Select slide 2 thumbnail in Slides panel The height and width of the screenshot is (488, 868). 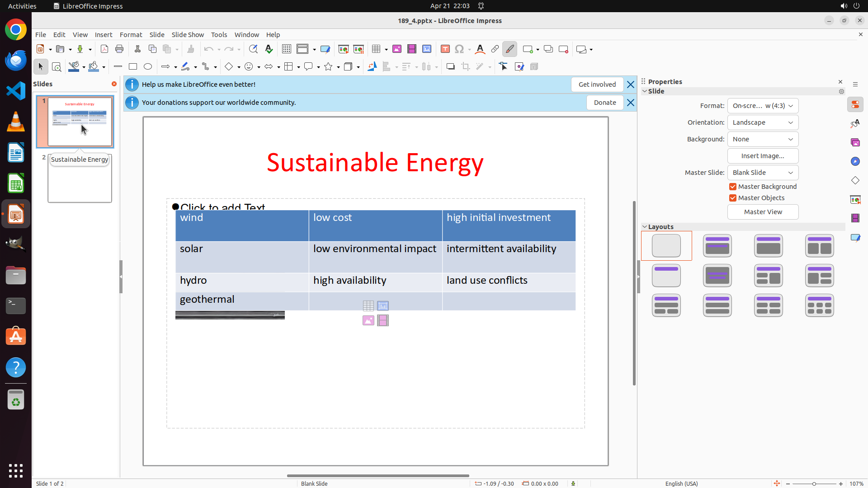80,183
